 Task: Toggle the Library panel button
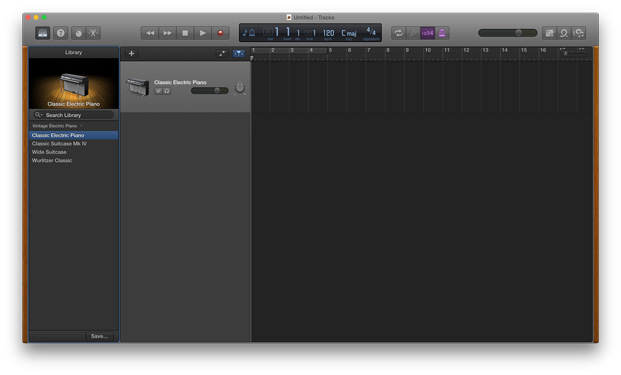(x=42, y=33)
